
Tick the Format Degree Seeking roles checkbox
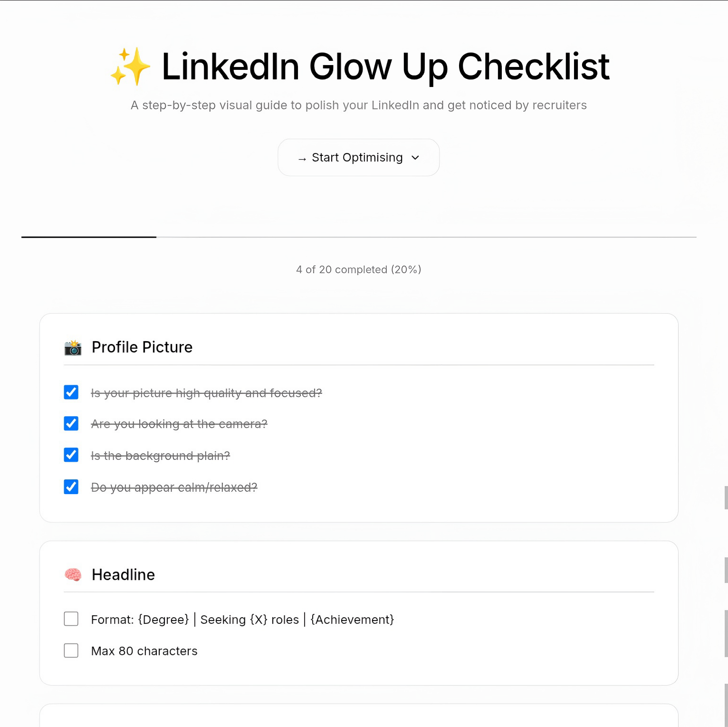[71, 619]
